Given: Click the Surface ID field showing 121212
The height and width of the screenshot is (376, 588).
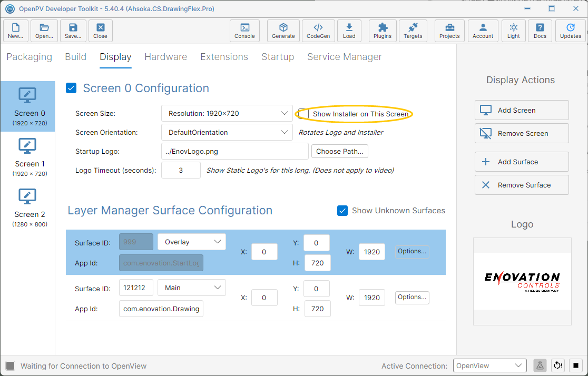Looking at the screenshot, I should [136, 288].
